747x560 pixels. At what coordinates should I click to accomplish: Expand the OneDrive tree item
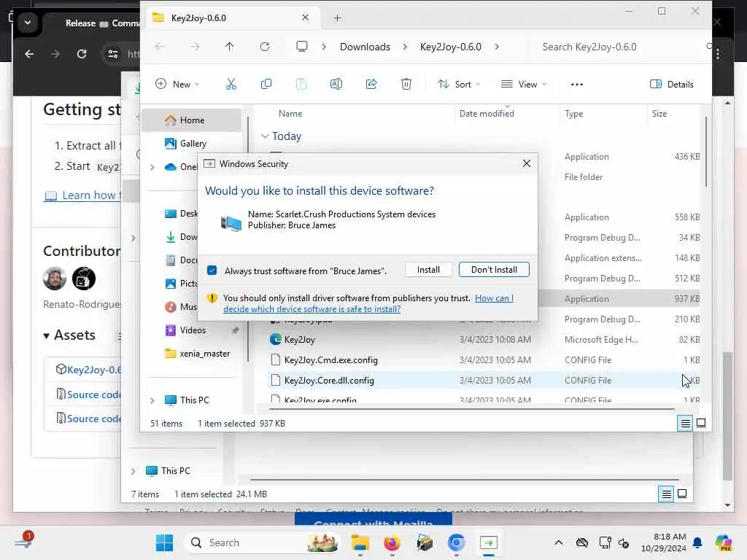pyautogui.click(x=152, y=167)
